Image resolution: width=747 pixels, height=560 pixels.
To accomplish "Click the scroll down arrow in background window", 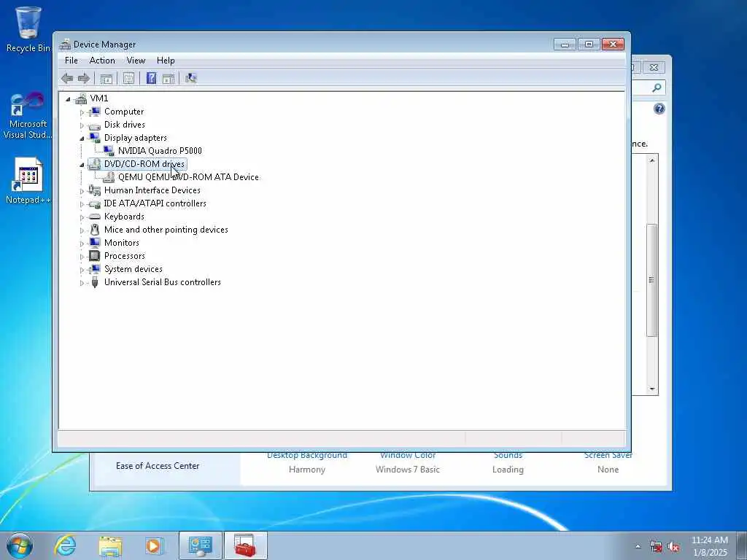I will tap(651, 389).
